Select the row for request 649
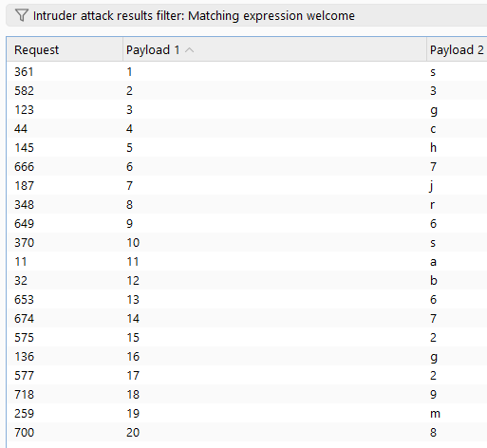Screen dimensions: 487x448 [x=247, y=224]
